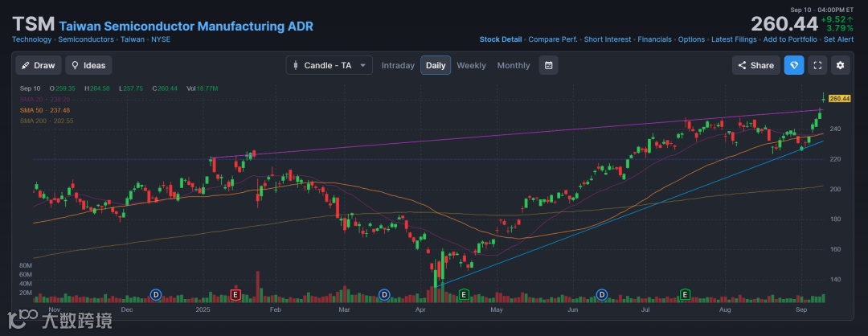The height and width of the screenshot is (336, 868).
Task: Select the Monthly timeframe
Action: click(514, 65)
